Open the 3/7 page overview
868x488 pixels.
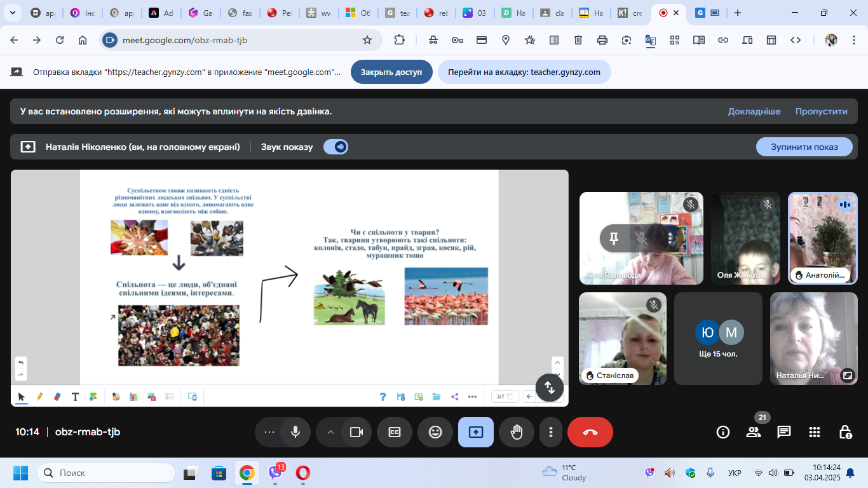tap(505, 396)
